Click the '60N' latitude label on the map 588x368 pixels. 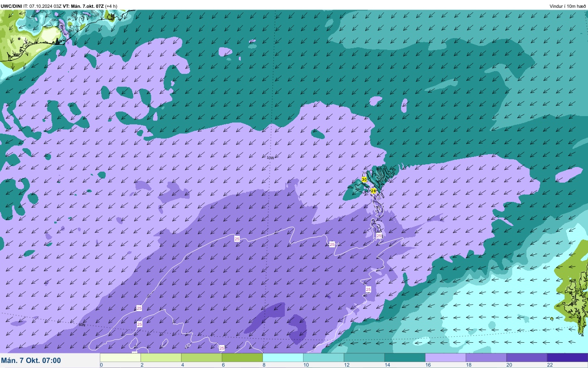[82, 325]
